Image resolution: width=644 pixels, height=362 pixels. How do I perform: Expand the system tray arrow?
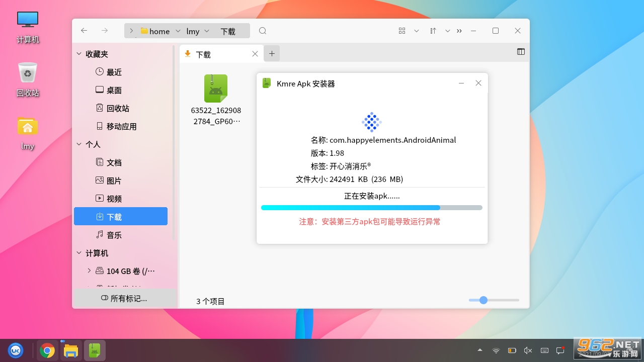click(x=480, y=350)
